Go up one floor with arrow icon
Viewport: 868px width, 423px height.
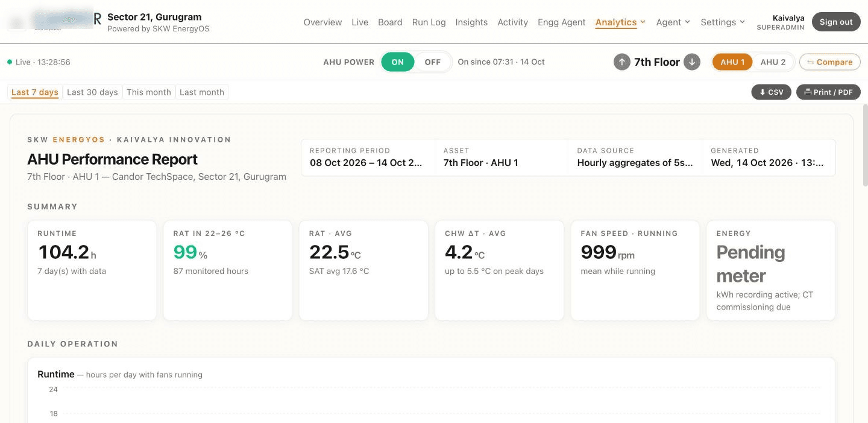(621, 62)
